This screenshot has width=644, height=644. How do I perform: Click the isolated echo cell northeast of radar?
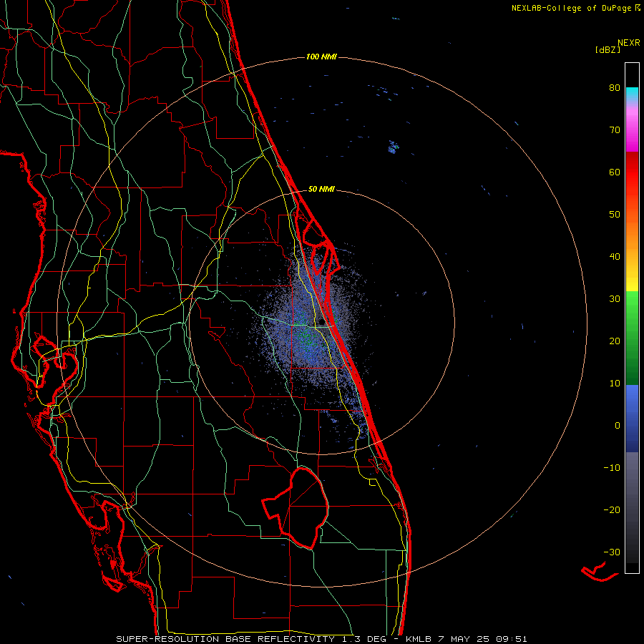coord(394,147)
